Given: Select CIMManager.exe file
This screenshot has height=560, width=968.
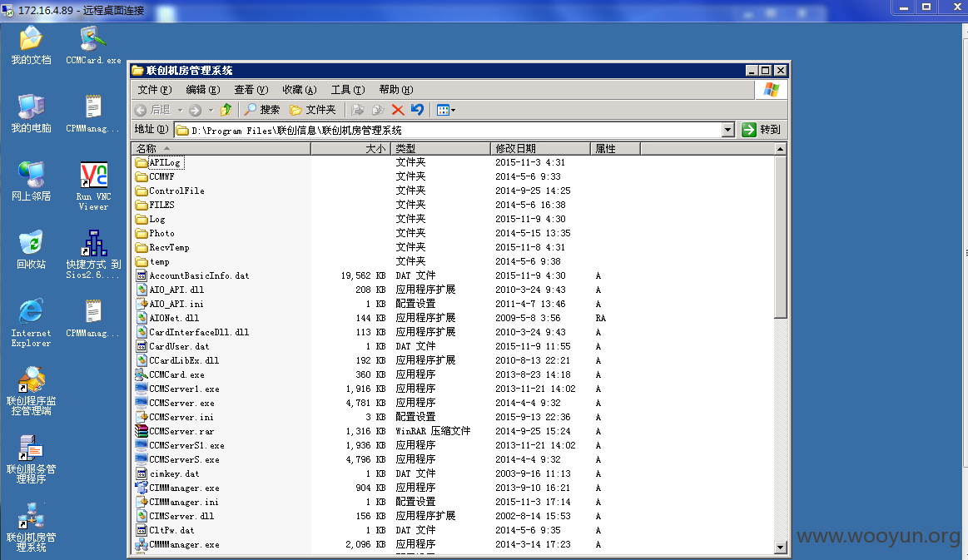Looking at the screenshot, I should coord(177,488).
